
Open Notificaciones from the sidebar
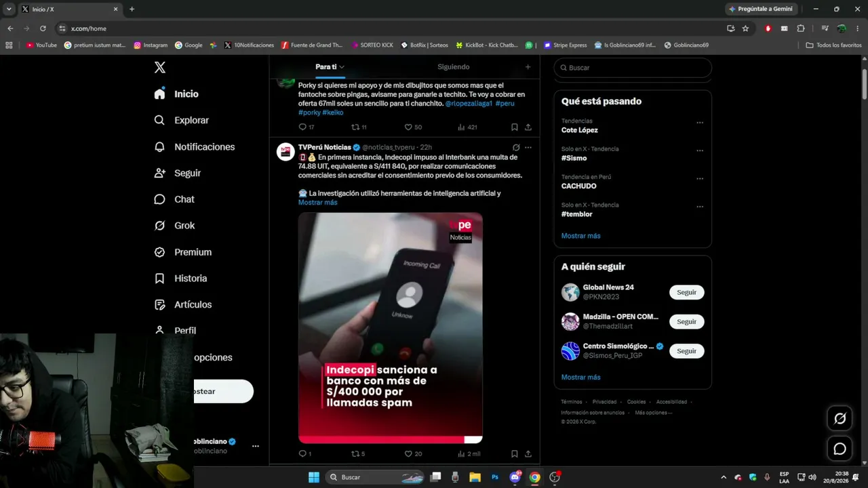195,146
